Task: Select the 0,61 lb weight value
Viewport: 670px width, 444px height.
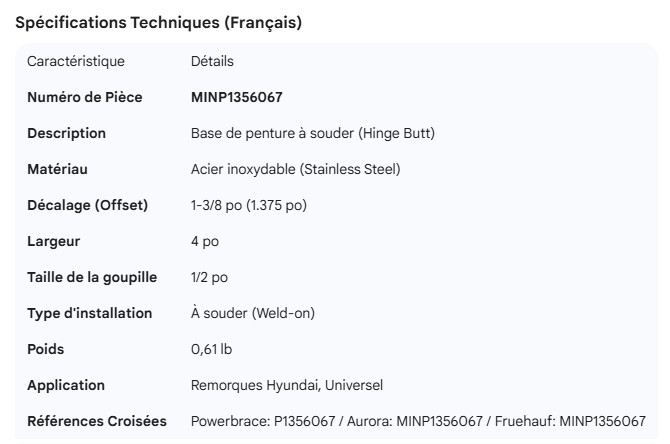Action: (x=213, y=350)
